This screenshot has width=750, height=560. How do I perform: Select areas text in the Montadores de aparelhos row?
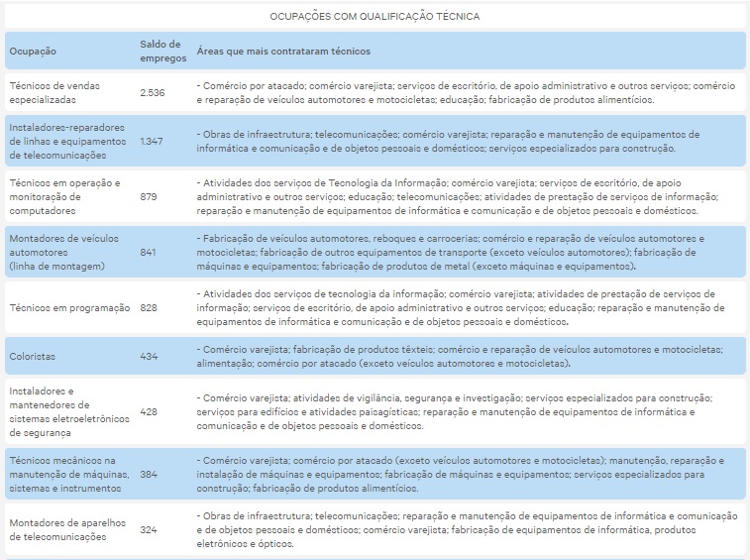tap(467, 530)
